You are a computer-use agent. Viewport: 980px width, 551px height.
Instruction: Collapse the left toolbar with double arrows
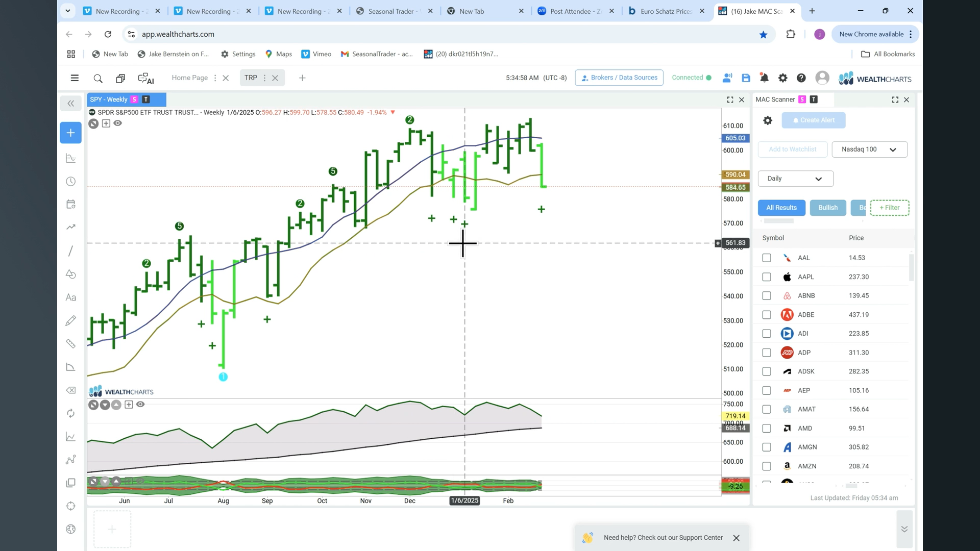tap(70, 104)
